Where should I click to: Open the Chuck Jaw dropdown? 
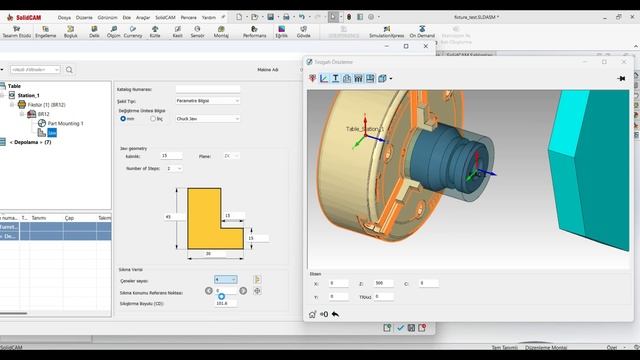pos(208,119)
